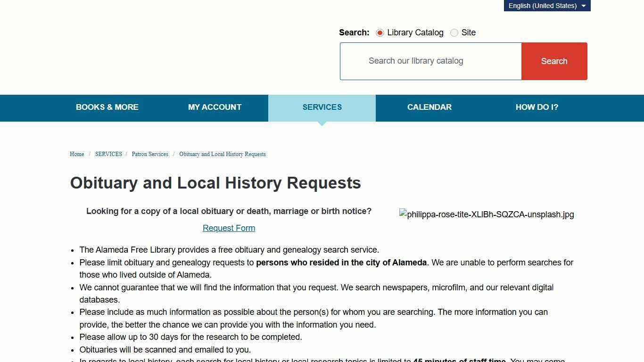Switch search scope away from Library Catalog
This screenshot has width=644, height=362.
point(454,33)
